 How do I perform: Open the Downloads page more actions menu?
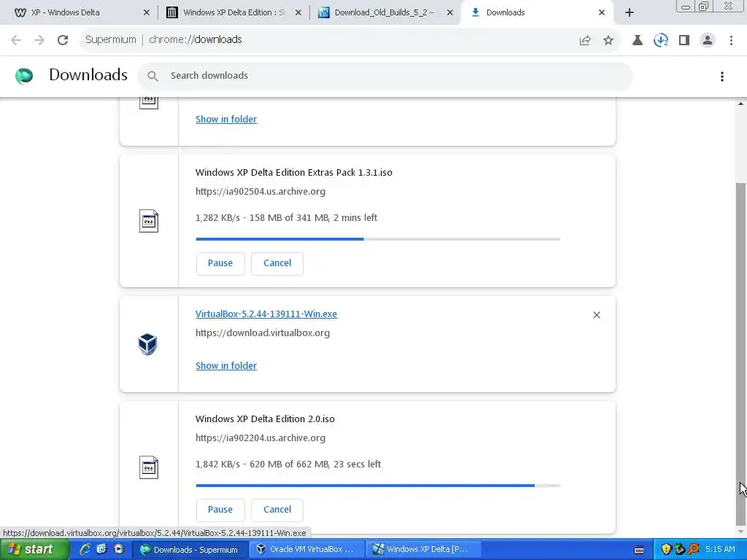pyautogui.click(x=722, y=76)
